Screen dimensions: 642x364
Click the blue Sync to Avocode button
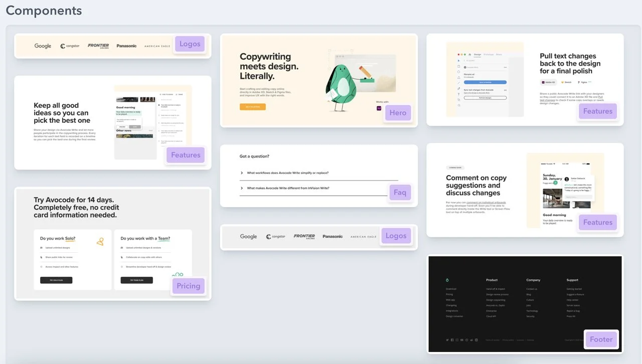click(485, 82)
